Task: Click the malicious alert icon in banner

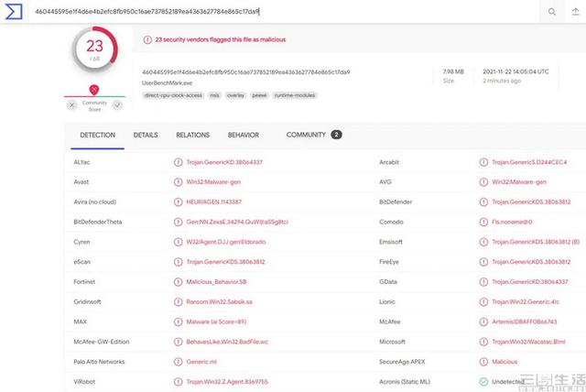Action: pos(147,39)
